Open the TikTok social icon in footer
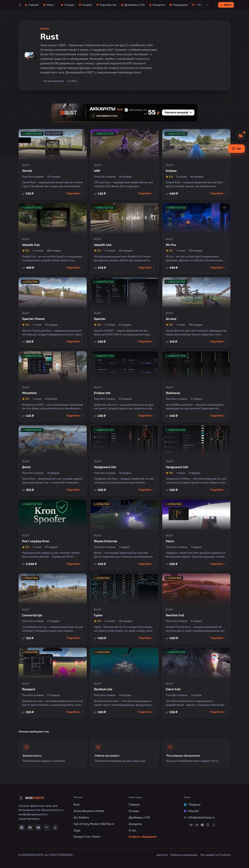 55,827
